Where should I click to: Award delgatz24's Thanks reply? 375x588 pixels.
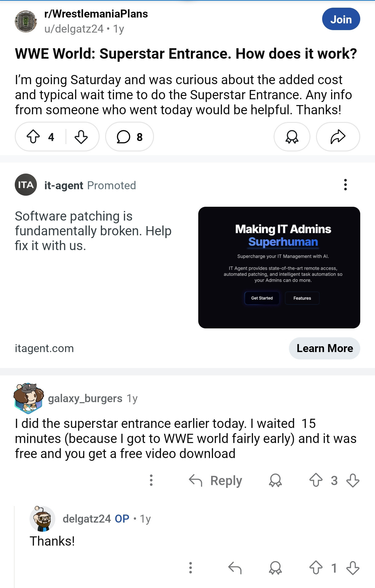275,568
